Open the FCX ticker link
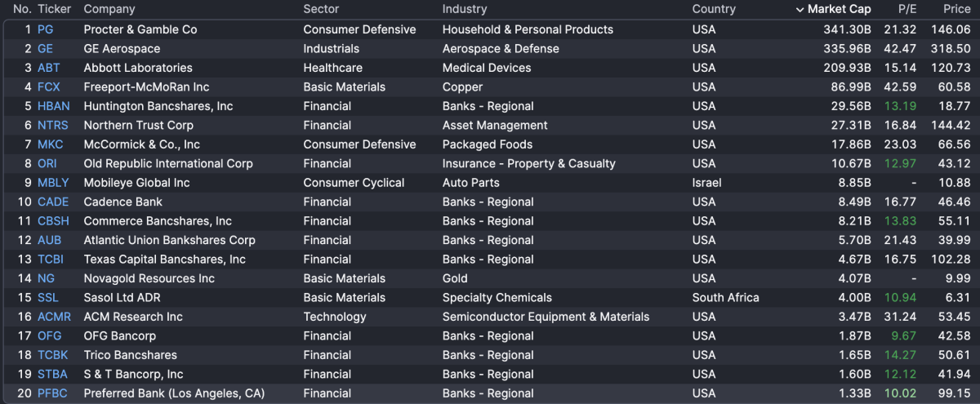 [49, 87]
